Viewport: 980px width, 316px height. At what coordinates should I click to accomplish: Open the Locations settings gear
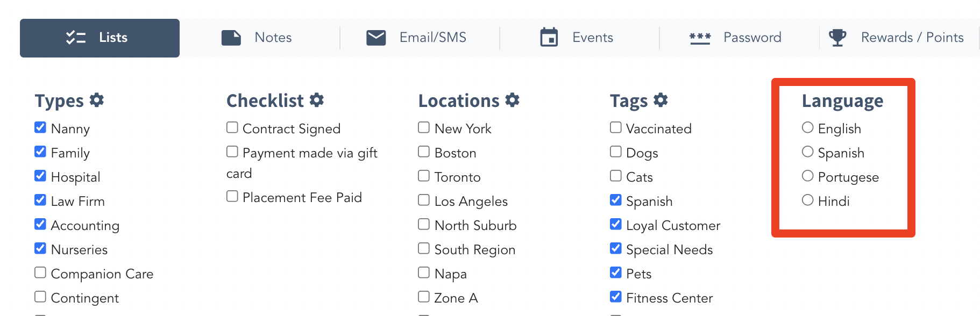[x=513, y=100]
